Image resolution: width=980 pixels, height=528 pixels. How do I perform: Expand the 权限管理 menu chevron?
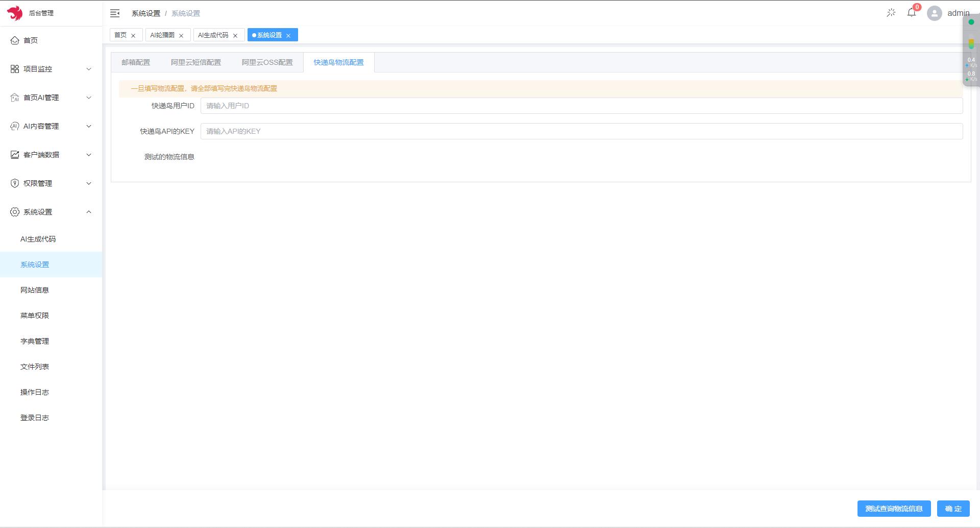pyautogui.click(x=89, y=183)
